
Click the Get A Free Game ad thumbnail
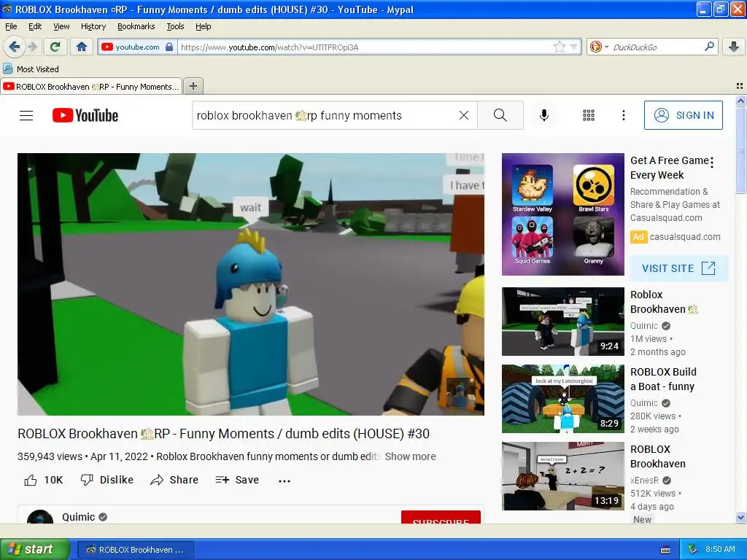pos(562,214)
